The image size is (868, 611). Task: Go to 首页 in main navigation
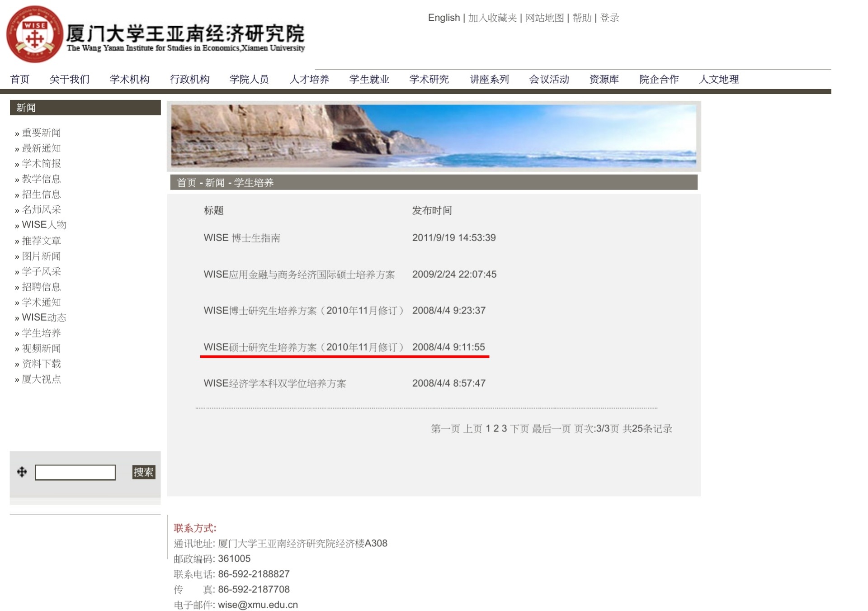click(20, 79)
